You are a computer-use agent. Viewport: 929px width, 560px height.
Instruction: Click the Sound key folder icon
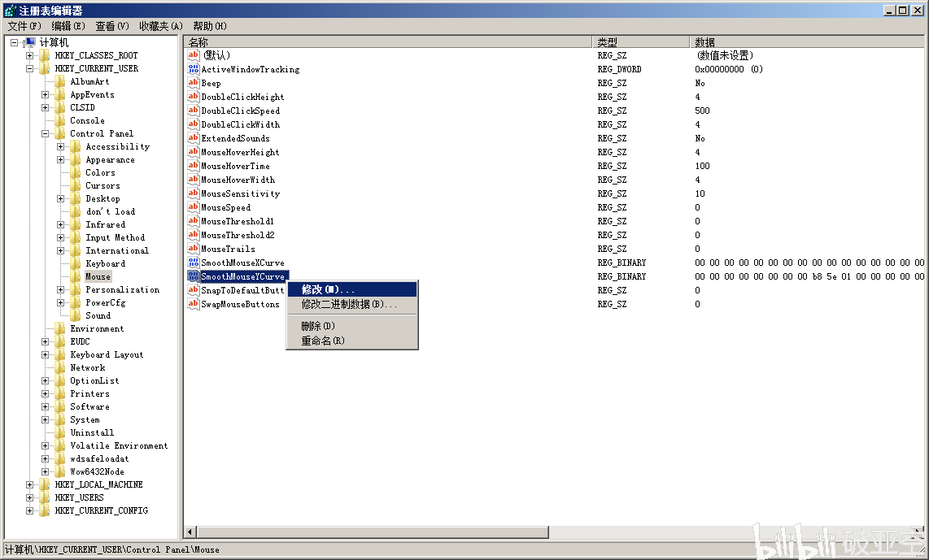pos(75,315)
